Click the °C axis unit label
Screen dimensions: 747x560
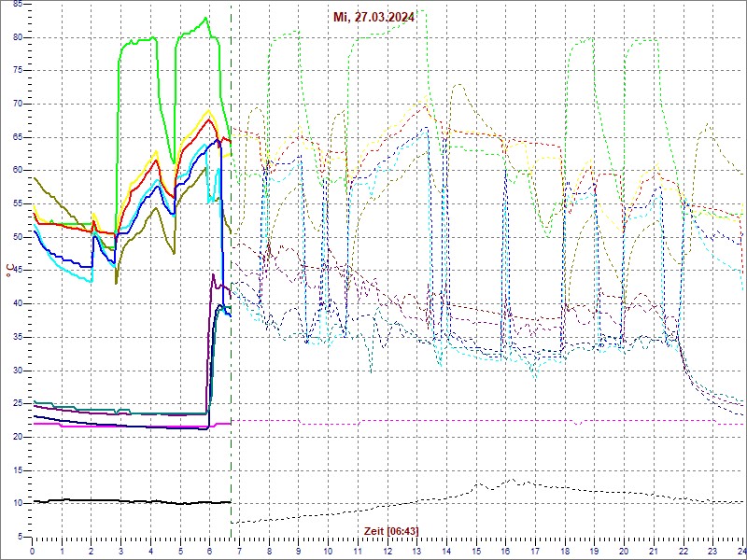click(10, 272)
